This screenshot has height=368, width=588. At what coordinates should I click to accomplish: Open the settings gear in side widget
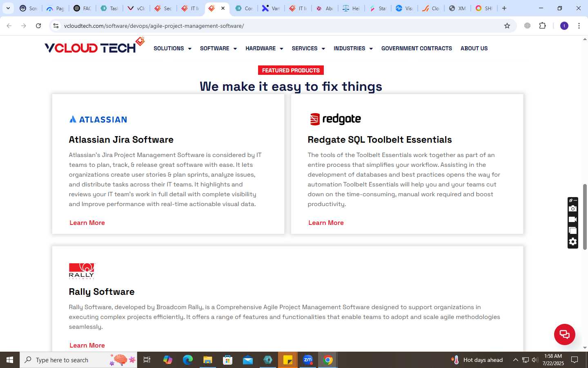572,242
